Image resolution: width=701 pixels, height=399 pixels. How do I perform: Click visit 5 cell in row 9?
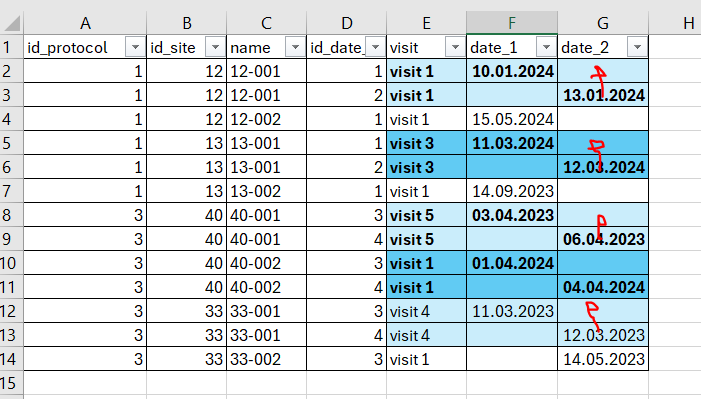point(427,239)
